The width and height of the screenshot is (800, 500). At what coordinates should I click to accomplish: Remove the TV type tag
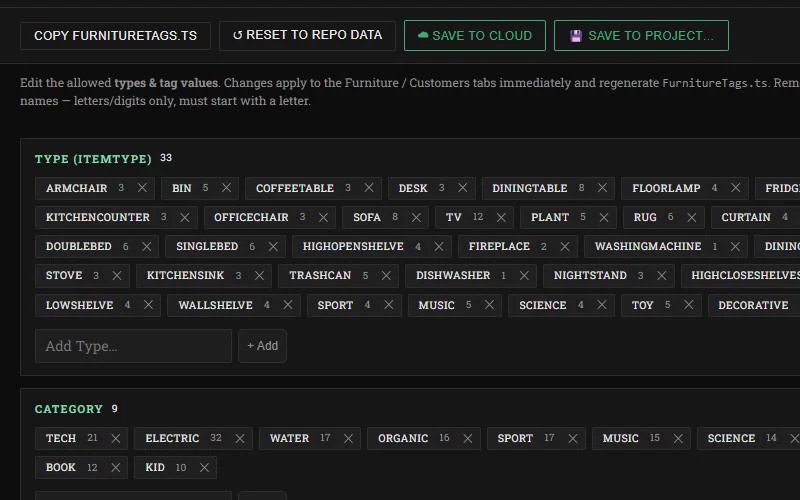tap(502, 217)
